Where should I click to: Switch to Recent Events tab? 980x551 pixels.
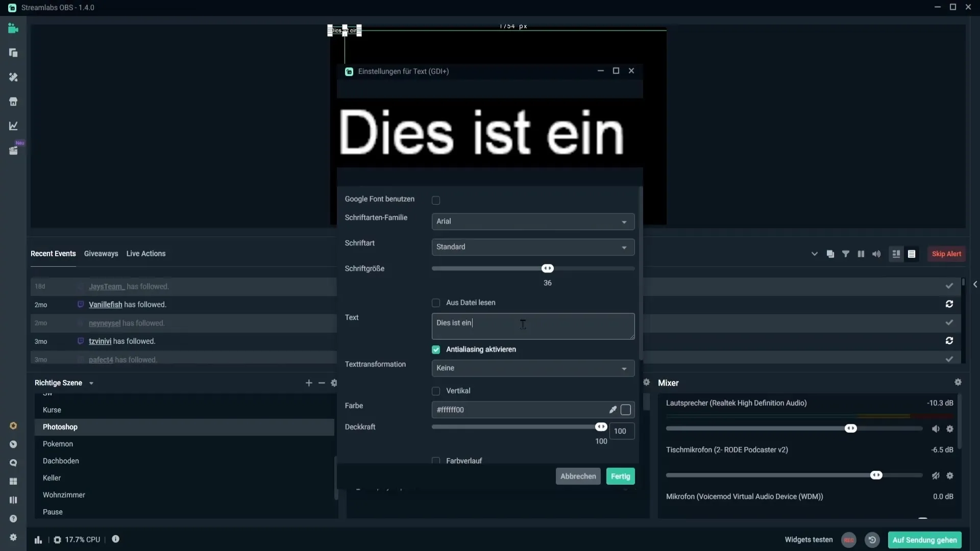[53, 254]
